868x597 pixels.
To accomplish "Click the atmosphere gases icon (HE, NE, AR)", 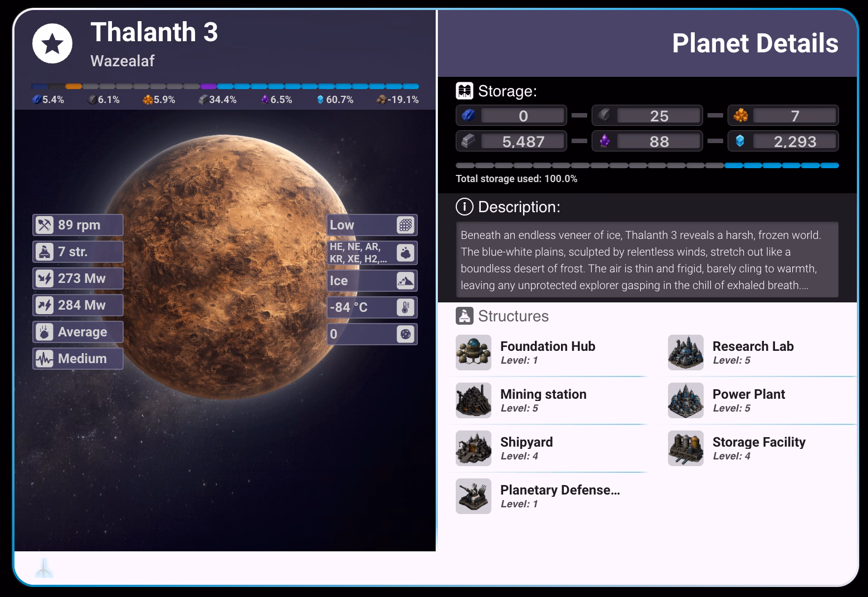I will [x=406, y=253].
